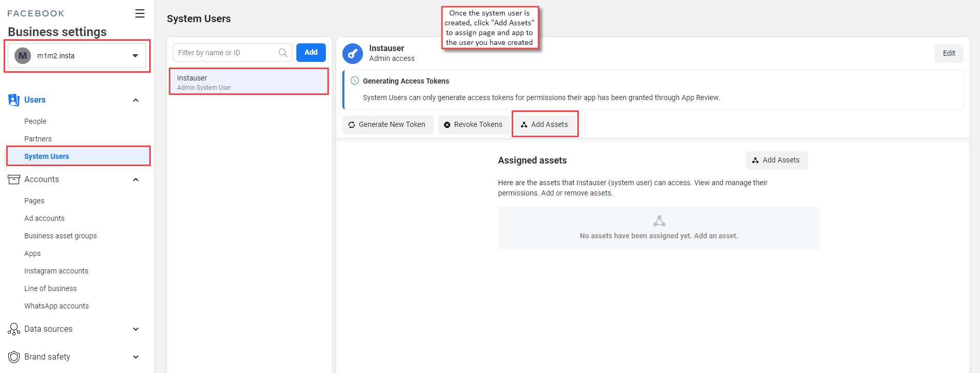Click the Edit button for Instauser
Screen dimensions: 980x373
[x=949, y=53]
